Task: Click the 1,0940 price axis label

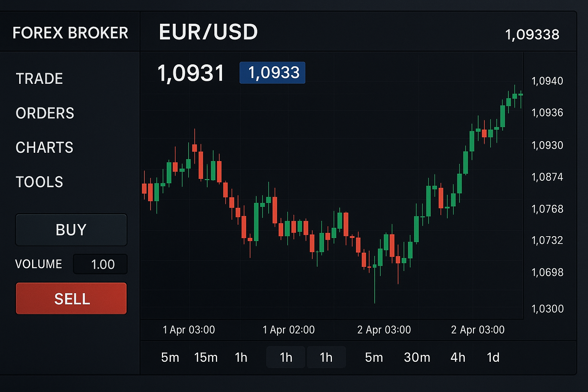Action: (x=547, y=81)
